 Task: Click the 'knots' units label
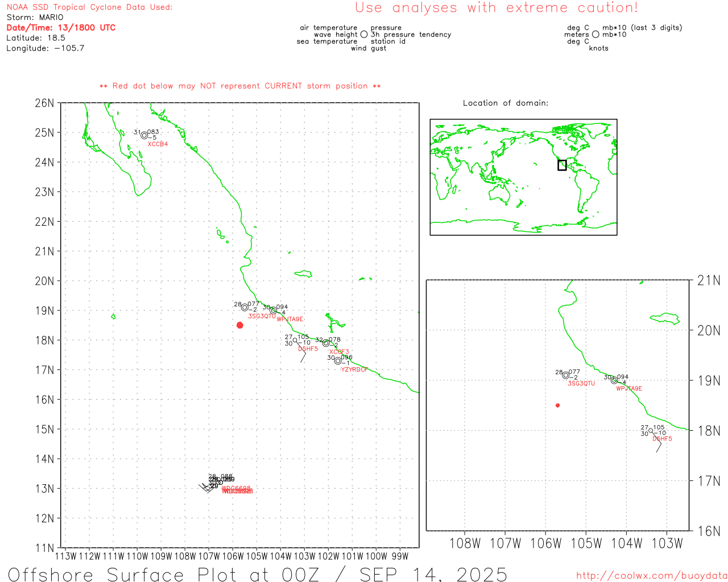pyautogui.click(x=599, y=48)
